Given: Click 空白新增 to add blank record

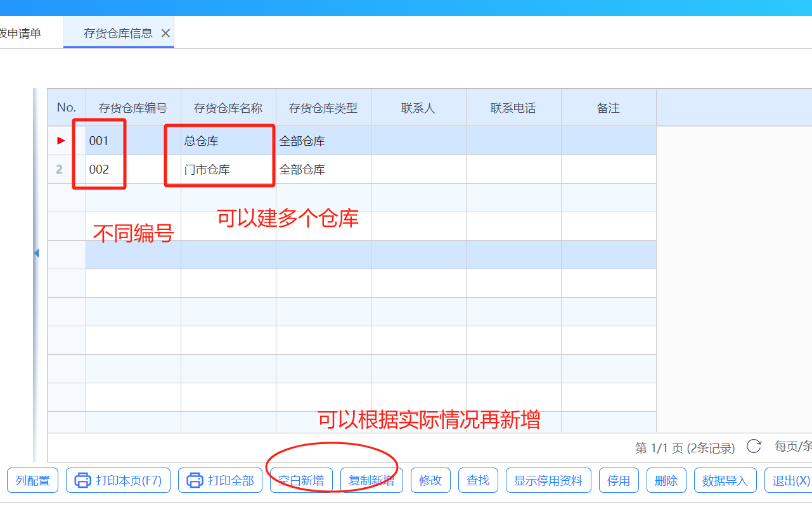Looking at the screenshot, I should click(x=301, y=481).
